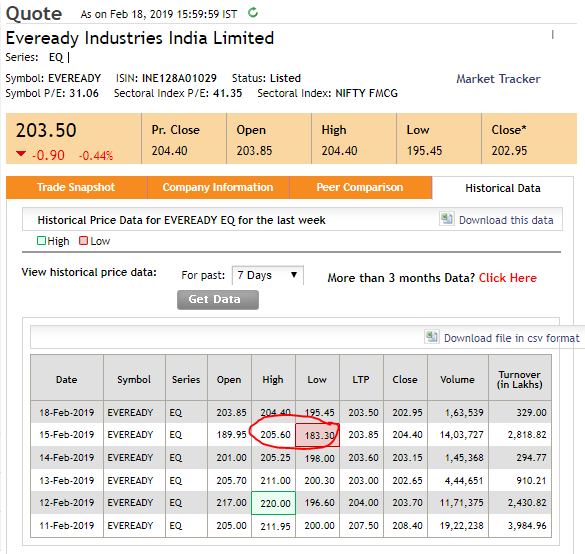The height and width of the screenshot is (554, 585).
Task: Click the green High legend box
Action: click(x=41, y=241)
